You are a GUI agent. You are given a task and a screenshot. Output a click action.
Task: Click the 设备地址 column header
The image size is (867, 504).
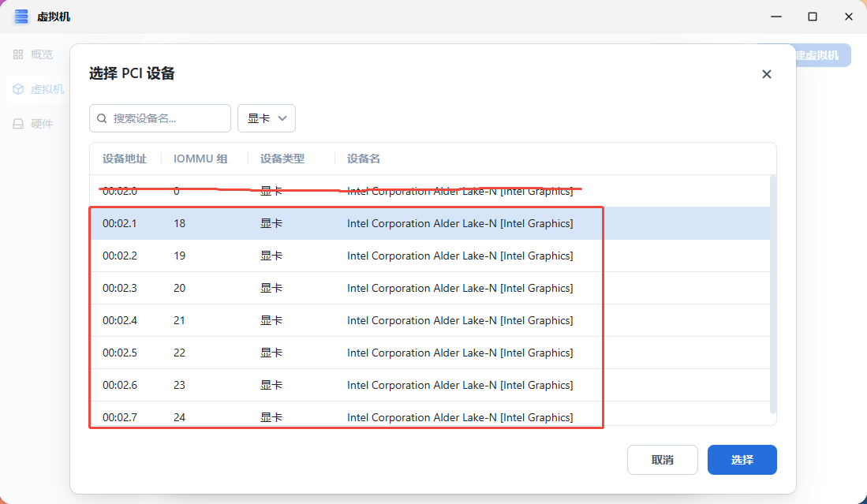pyautogui.click(x=125, y=159)
